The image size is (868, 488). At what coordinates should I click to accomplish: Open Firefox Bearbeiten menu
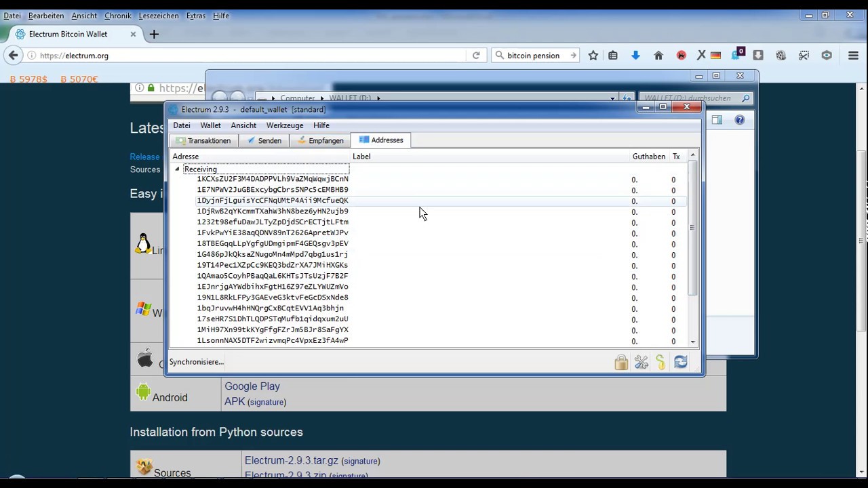(x=46, y=16)
